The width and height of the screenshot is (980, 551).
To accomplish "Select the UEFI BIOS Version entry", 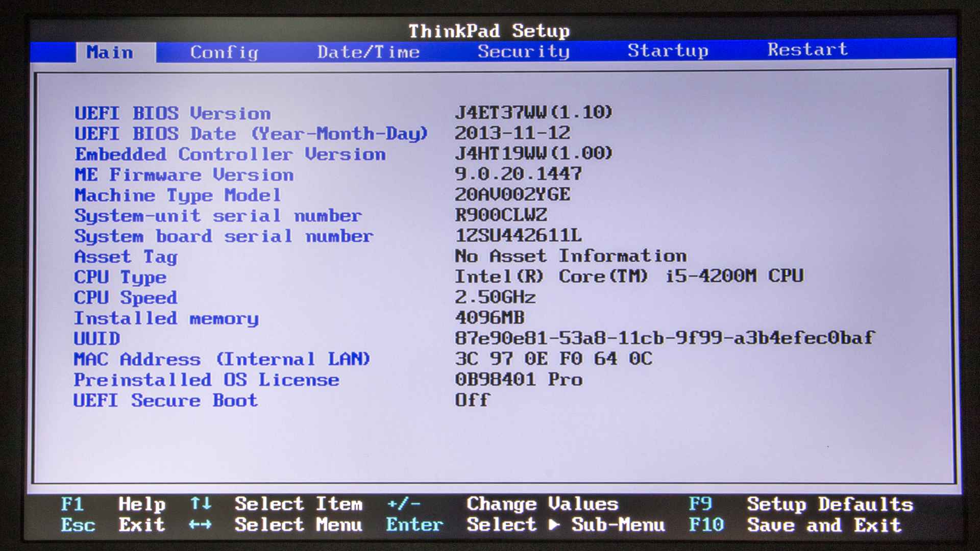I will 173,113.
